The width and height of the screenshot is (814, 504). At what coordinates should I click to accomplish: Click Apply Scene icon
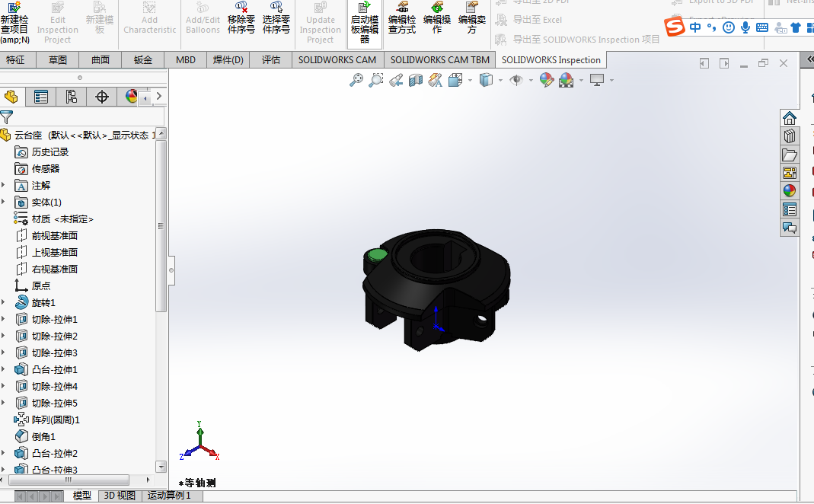[x=567, y=80]
